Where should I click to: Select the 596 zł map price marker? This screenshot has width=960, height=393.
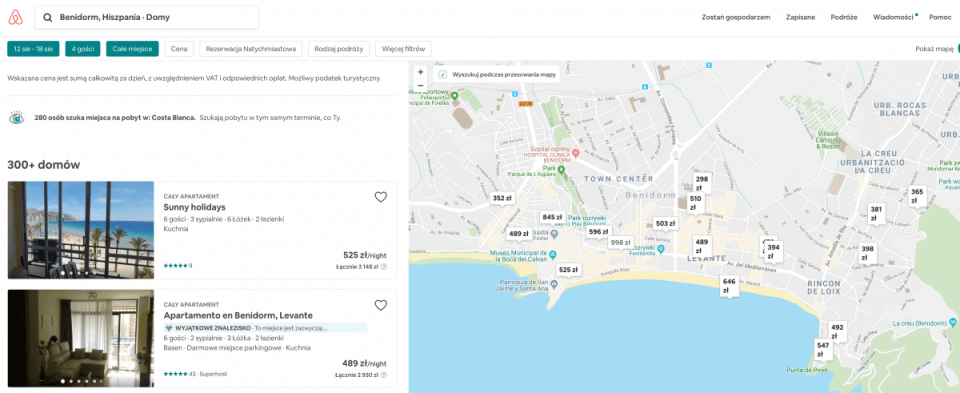(x=598, y=233)
